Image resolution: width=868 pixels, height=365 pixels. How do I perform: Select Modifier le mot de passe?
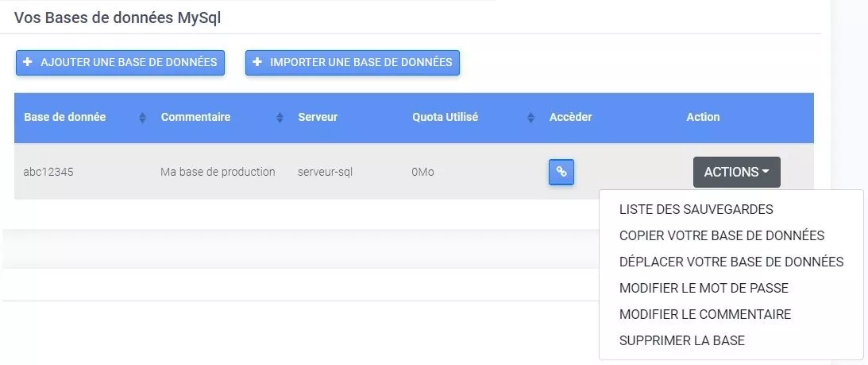pyautogui.click(x=704, y=289)
